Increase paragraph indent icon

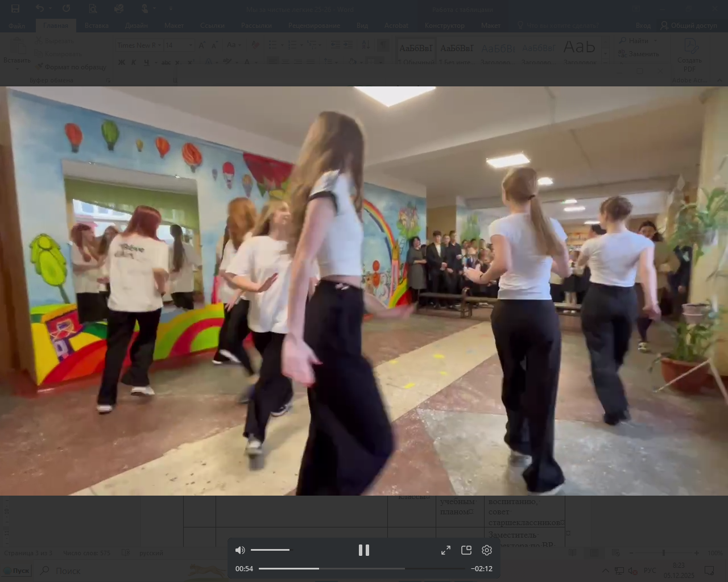[x=348, y=45]
